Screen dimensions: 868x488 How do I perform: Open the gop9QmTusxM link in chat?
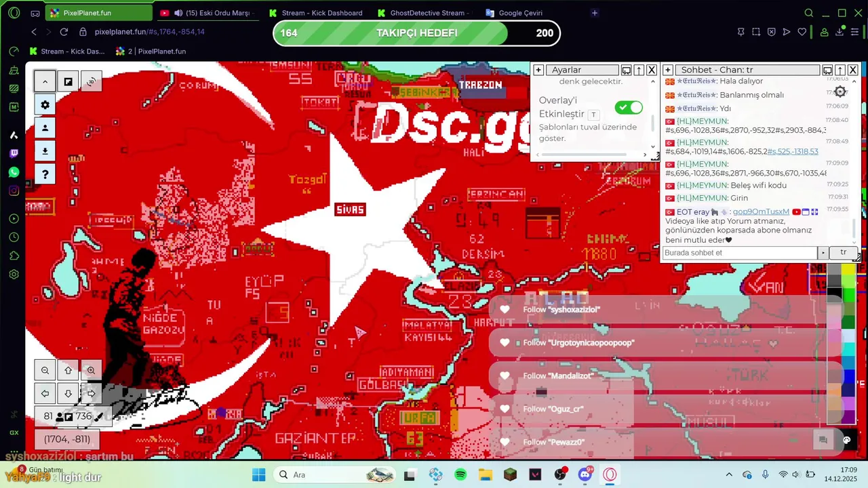click(x=761, y=212)
